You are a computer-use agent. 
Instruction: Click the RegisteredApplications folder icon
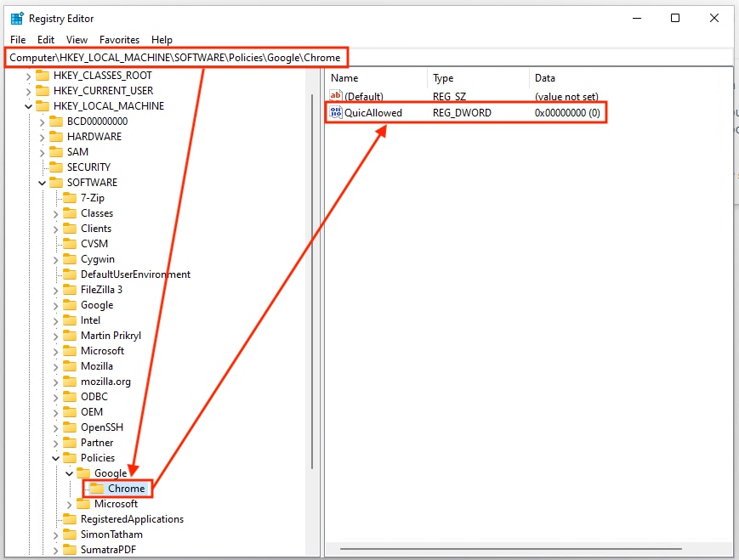coord(70,519)
